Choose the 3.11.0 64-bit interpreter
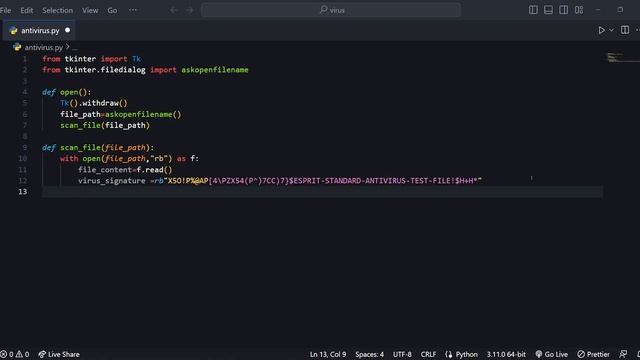Image resolution: width=640 pixels, height=360 pixels. tap(506, 354)
